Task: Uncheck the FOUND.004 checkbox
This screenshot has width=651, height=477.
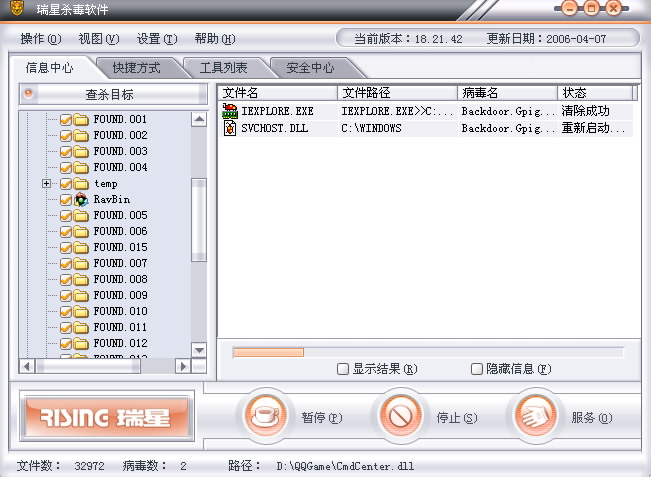Action: (66, 168)
